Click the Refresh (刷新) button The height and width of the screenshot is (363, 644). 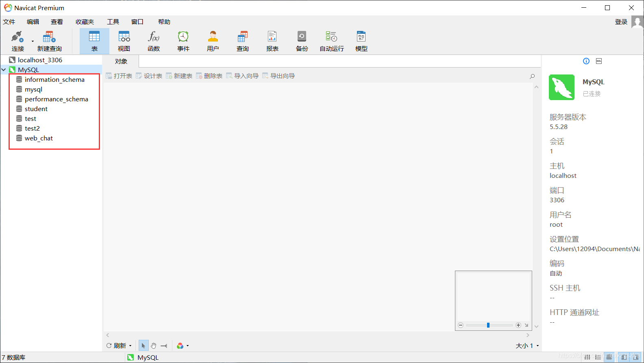[117, 346]
